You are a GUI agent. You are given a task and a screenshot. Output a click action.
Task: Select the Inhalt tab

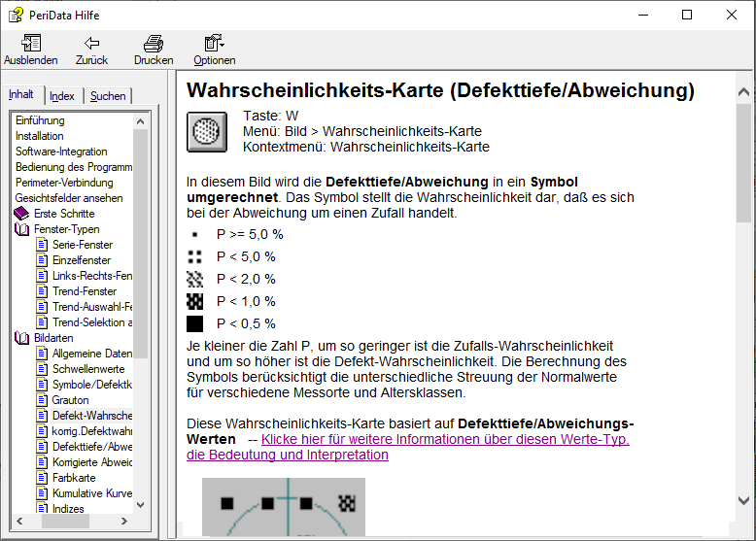tap(21, 95)
